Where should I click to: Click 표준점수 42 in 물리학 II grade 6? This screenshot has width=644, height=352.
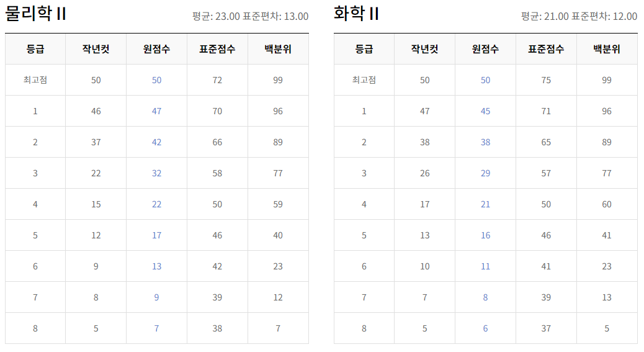point(217,266)
